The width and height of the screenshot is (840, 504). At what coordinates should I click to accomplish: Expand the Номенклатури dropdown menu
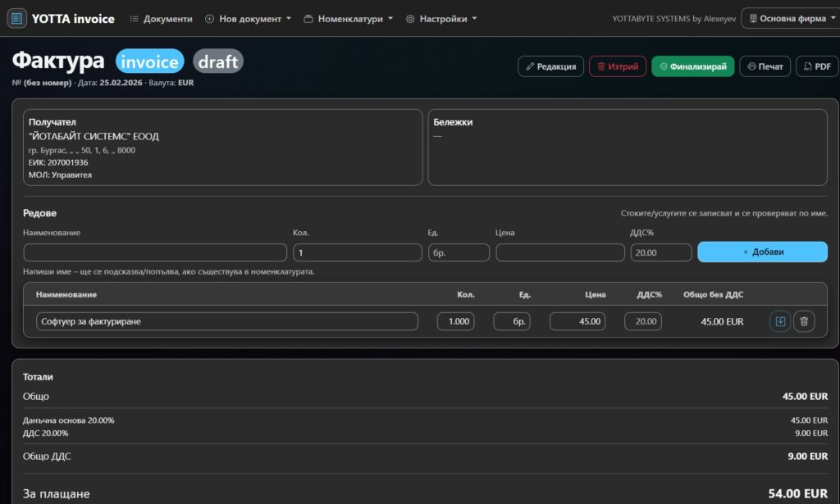pos(348,19)
